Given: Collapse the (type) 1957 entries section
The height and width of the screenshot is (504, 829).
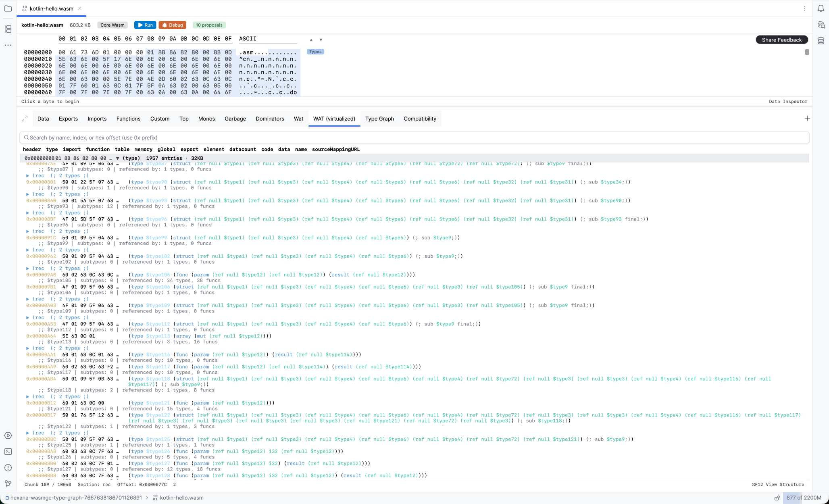Looking at the screenshot, I should point(117,158).
